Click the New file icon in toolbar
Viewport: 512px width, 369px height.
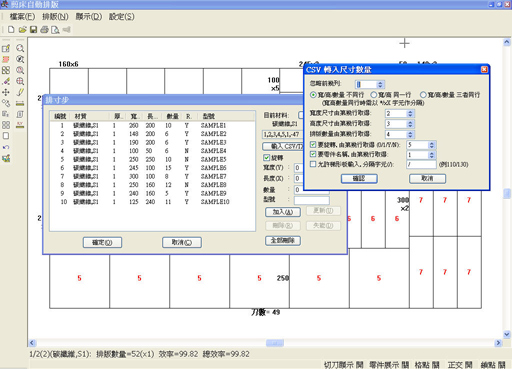(x=11, y=30)
